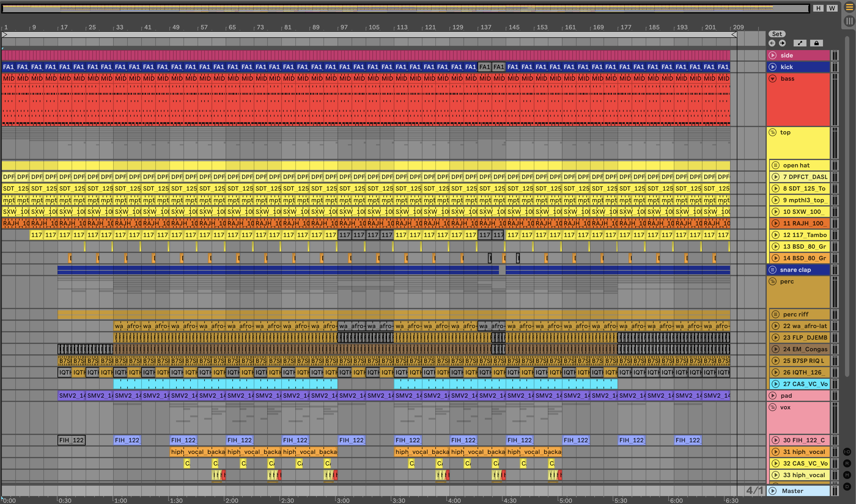Click the lock envelopes padlock icon

point(816,43)
